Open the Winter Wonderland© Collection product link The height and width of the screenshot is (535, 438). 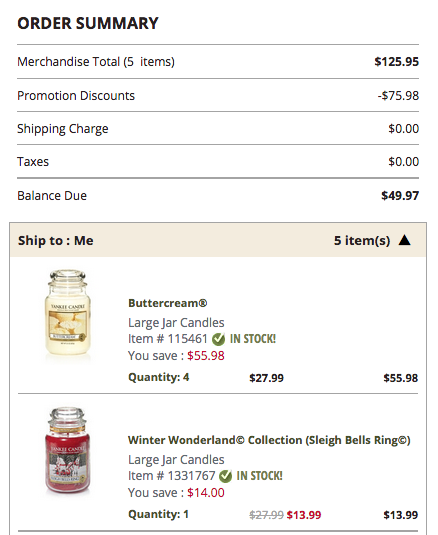click(269, 440)
